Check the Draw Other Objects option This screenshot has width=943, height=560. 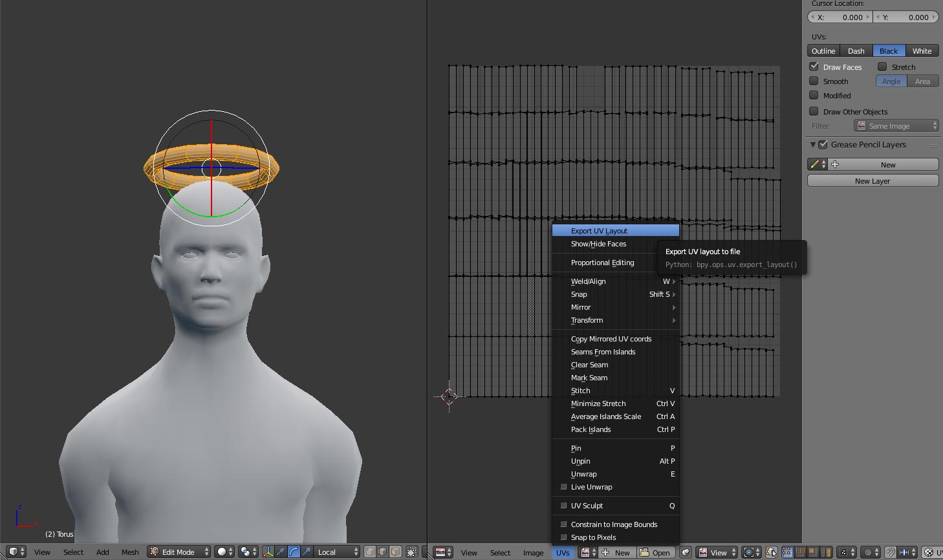point(814,111)
